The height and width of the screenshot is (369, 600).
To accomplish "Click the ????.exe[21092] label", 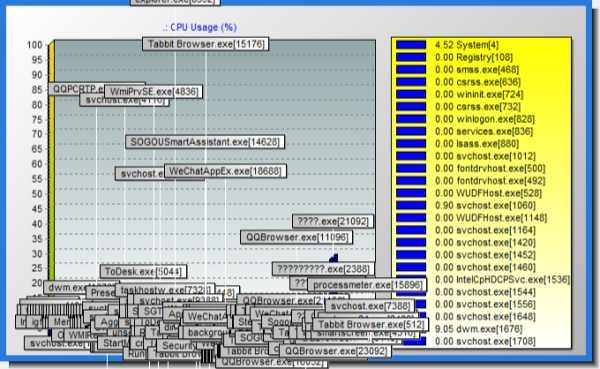I will pos(333,221).
